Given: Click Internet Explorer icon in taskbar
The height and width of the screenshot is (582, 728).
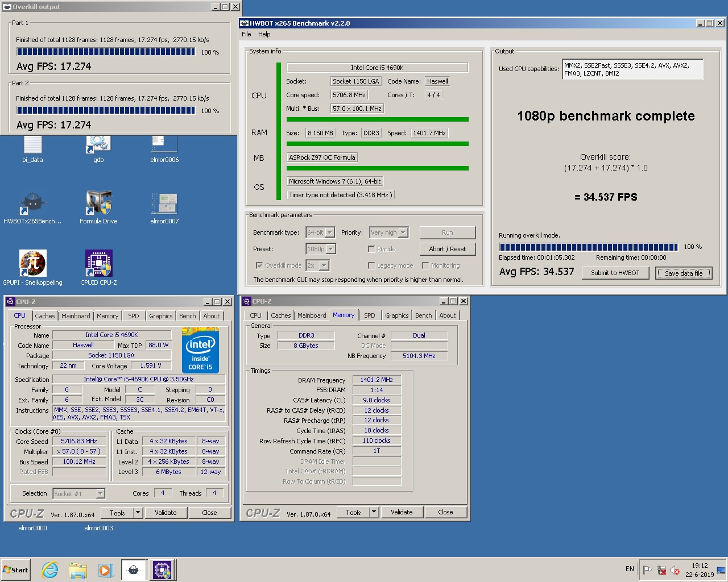Looking at the screenshot, I should pyautogui.click(x=50, y=570).
